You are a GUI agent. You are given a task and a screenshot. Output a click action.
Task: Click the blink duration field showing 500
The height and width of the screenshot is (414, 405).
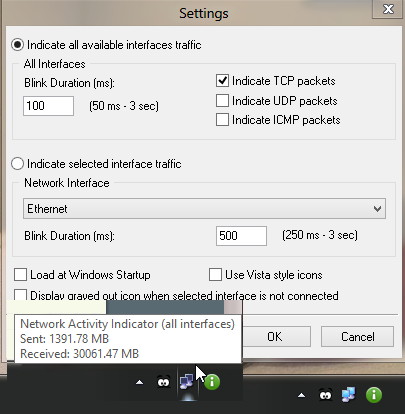pyautogui.click(x=241, y=236)
